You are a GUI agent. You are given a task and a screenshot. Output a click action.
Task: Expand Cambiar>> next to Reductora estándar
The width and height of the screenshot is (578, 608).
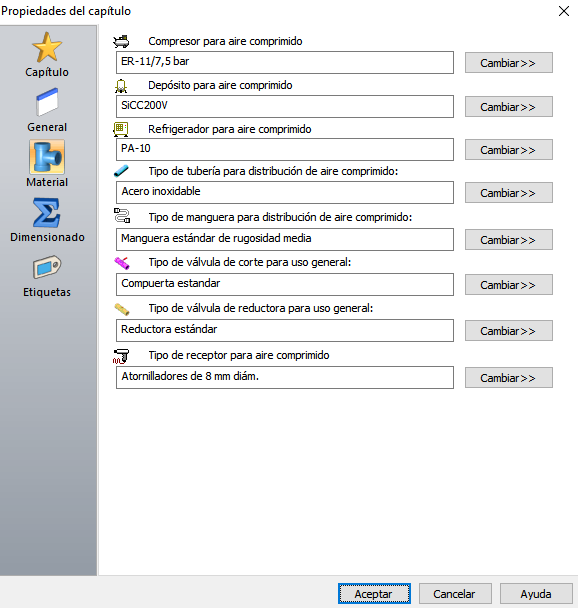click(509, 331)
